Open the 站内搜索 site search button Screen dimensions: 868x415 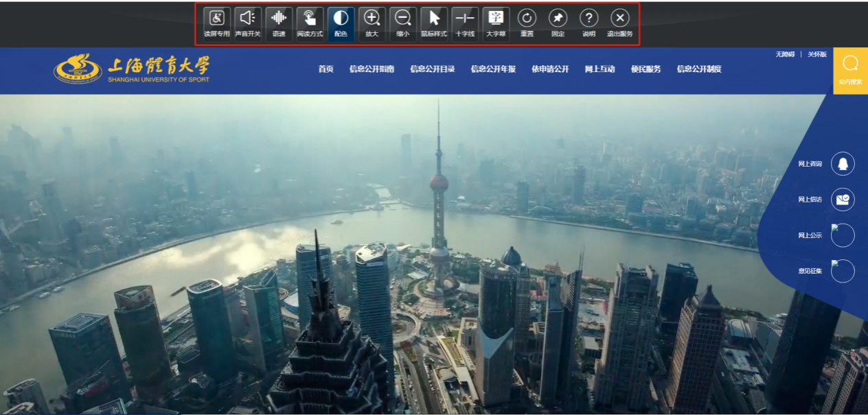850,70
